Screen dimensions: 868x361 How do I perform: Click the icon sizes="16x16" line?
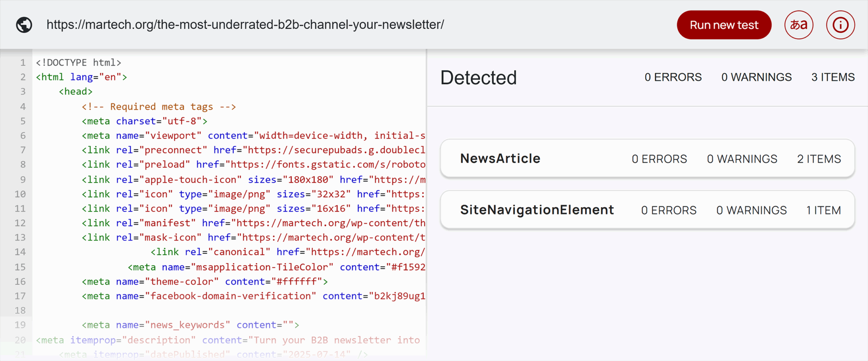253,208
